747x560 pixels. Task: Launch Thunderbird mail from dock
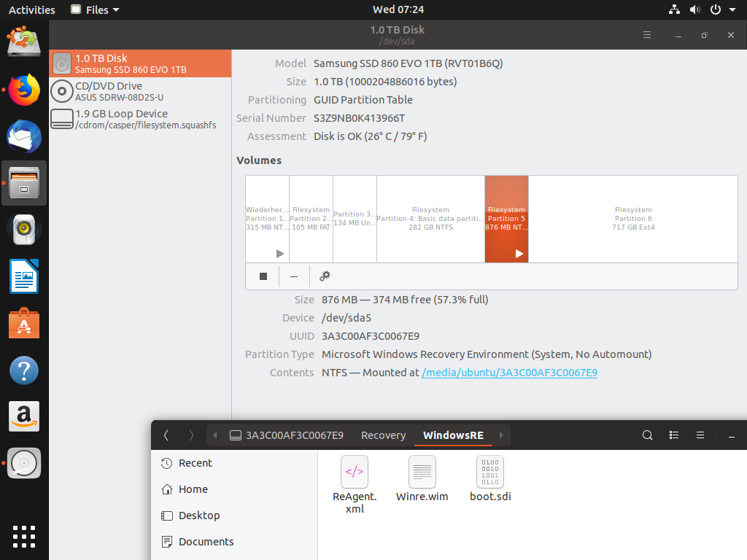(24, 136)
